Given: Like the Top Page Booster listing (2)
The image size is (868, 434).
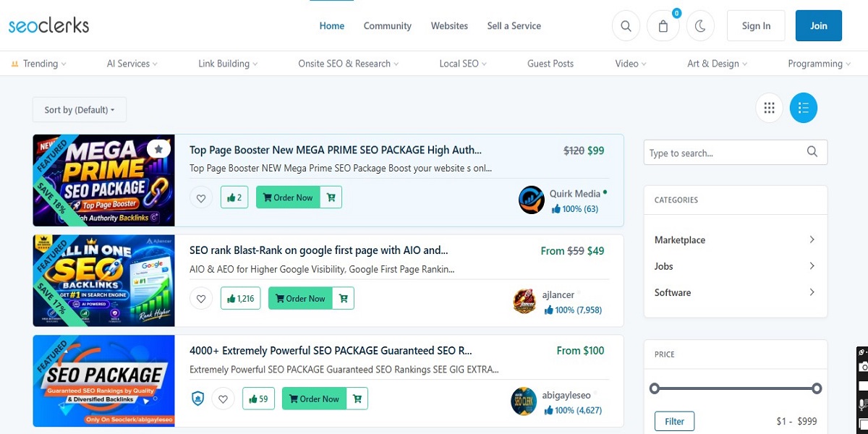Looking at the screenshot, I should (234, 197).
